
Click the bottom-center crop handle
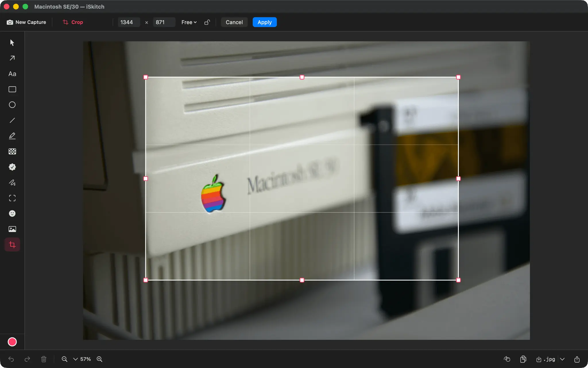coord(302,280)
